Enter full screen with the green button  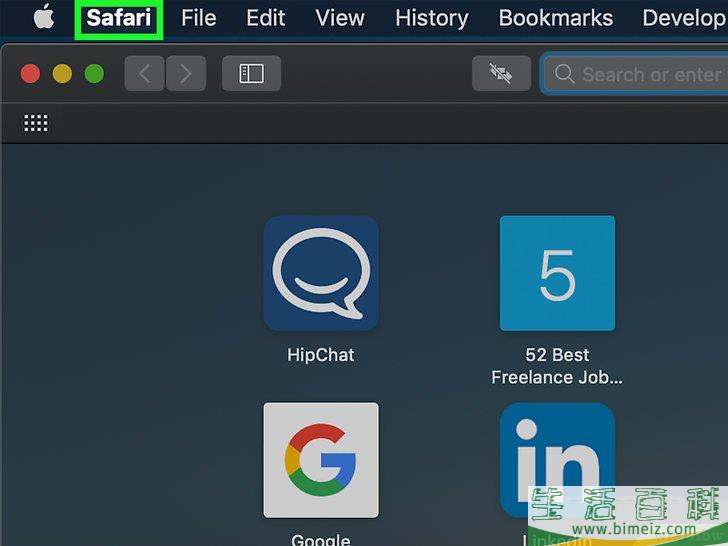(x=94, y=74)
